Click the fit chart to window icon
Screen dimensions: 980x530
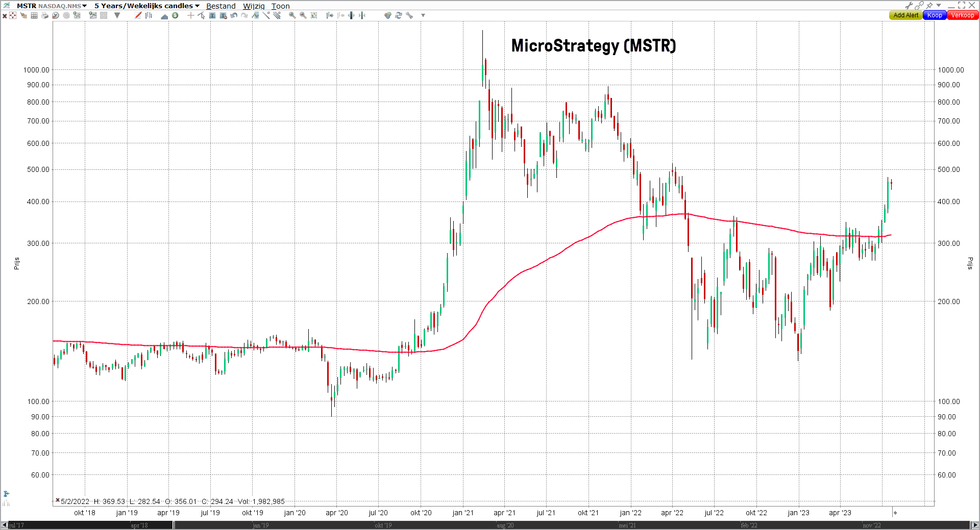coord(314,15)
